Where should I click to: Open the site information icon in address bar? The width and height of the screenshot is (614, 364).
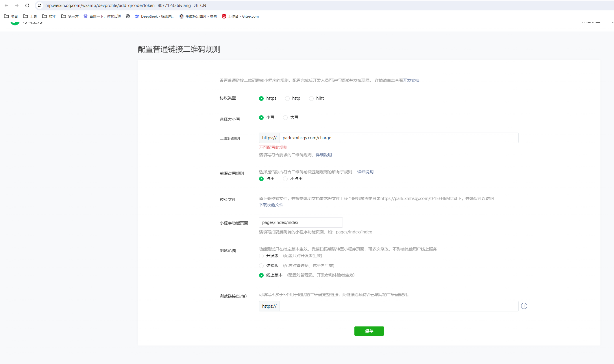(x=40, y=5)
